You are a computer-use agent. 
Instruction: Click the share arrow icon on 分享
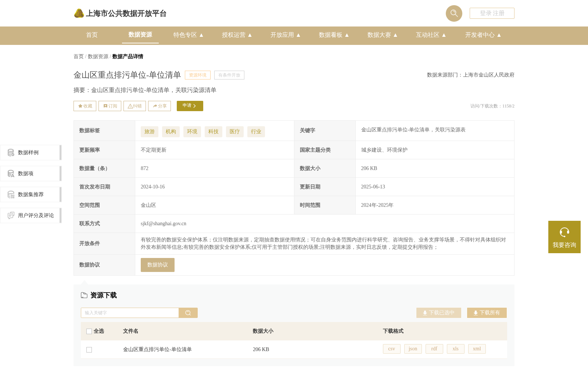(x=155, y=106)
